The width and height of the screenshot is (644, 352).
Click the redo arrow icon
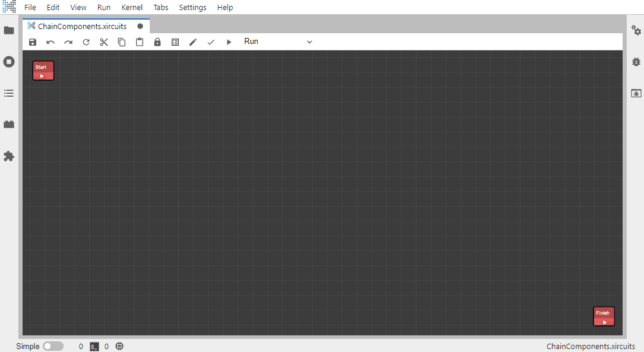tap(68, 42)
